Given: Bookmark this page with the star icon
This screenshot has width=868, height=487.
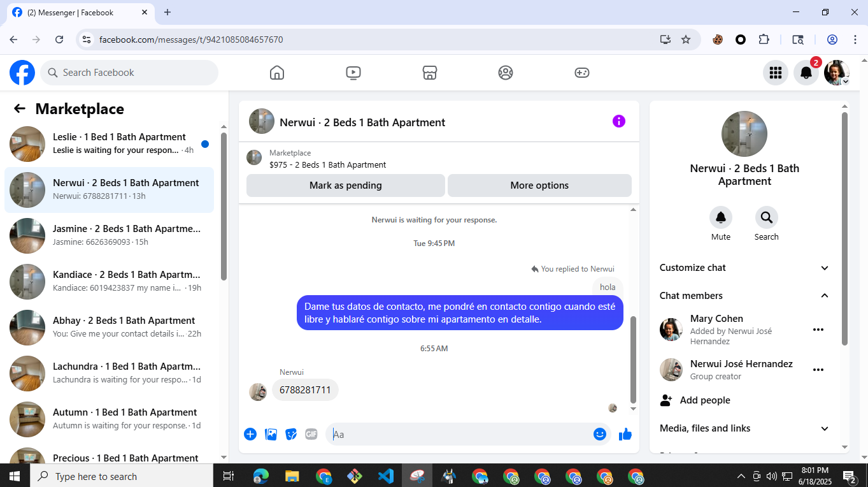Looking at the screenshot, I should (686, 40).
